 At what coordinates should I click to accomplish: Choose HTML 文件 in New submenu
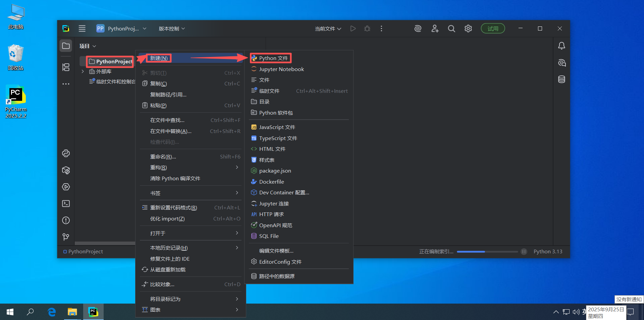tap(299, 149)
